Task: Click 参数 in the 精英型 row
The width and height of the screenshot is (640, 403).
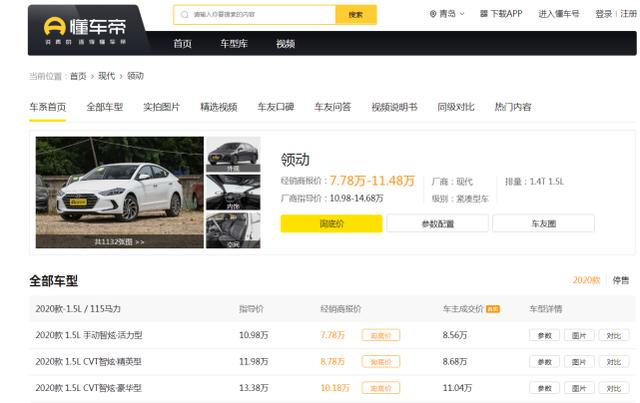Action: pyautogui.click(x=544, y=362)
